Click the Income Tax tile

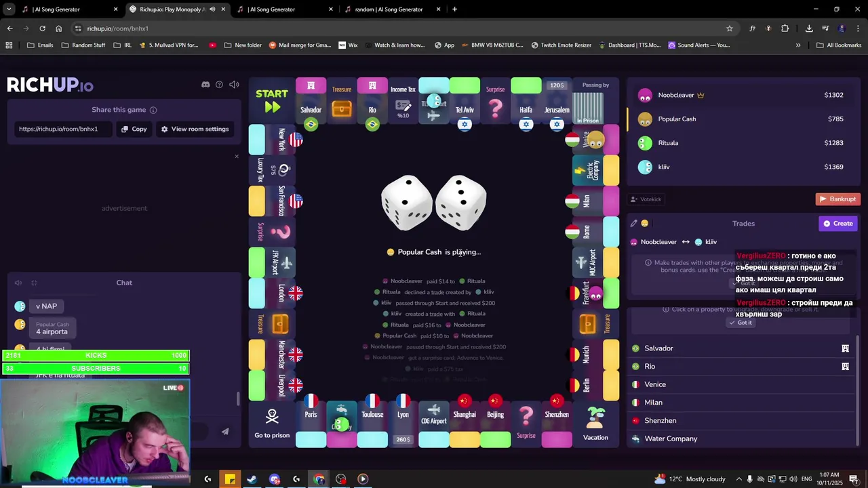pos(403,101)
